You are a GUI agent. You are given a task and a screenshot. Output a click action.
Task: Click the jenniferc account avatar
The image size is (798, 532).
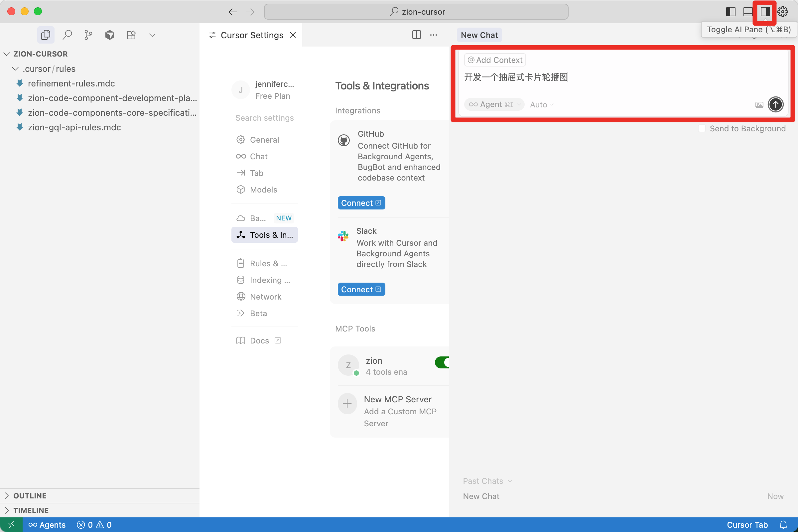[240, 90]
